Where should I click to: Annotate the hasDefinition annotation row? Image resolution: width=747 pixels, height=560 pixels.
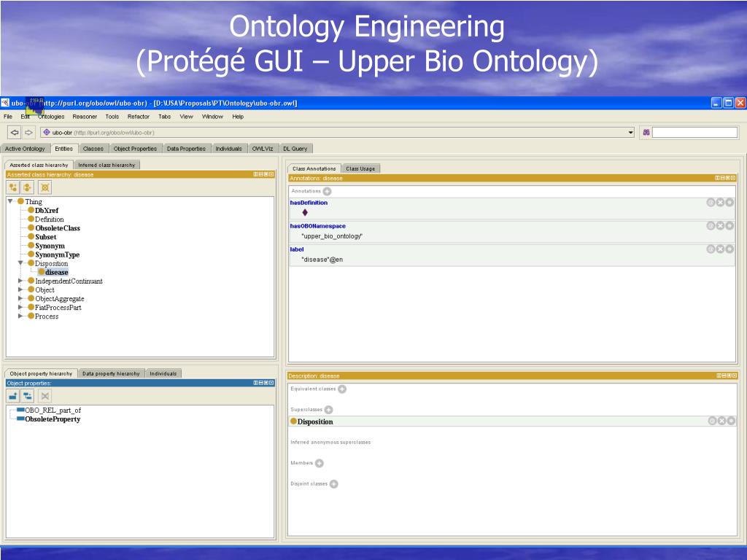click(x=711, y=203)
